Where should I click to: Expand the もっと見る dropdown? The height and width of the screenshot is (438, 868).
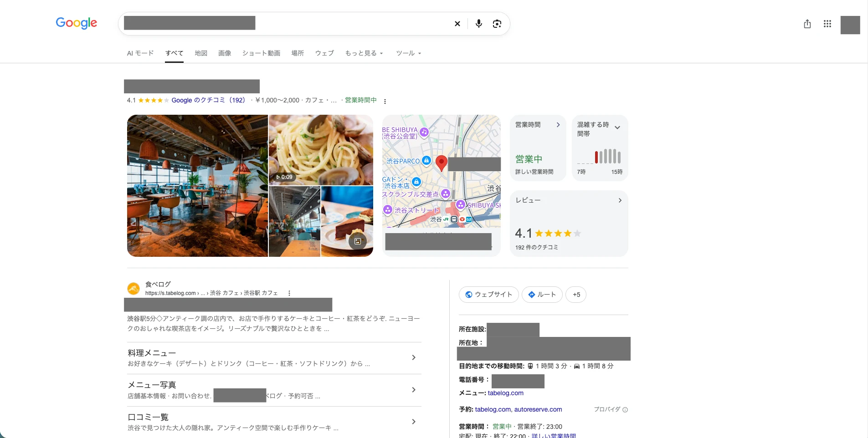(x=364, y=53)
